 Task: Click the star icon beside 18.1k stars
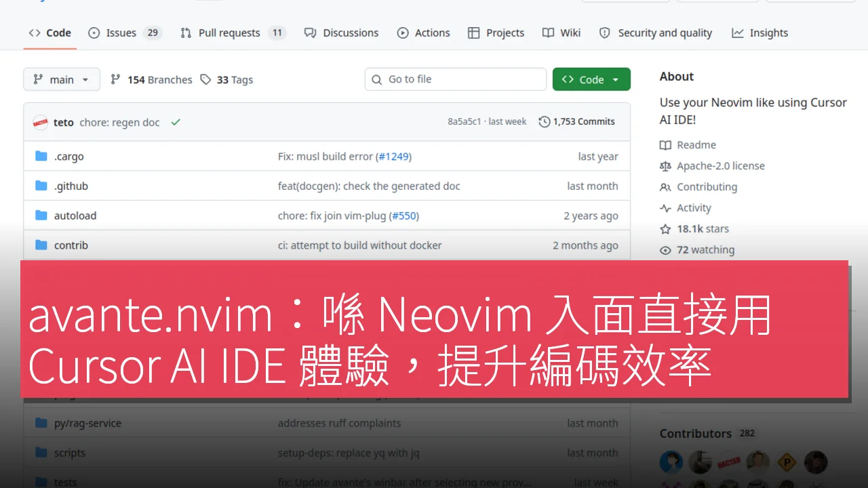click(x=665, y=229)
